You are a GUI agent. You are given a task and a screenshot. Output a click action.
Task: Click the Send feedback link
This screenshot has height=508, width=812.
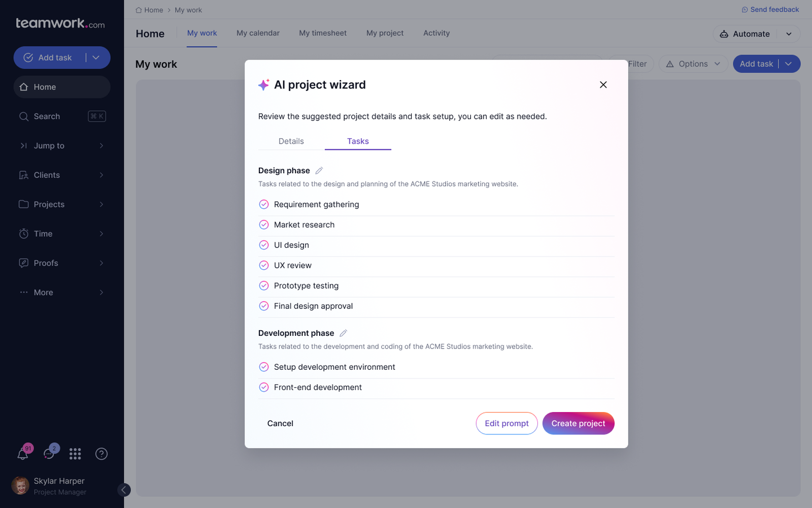770,10
